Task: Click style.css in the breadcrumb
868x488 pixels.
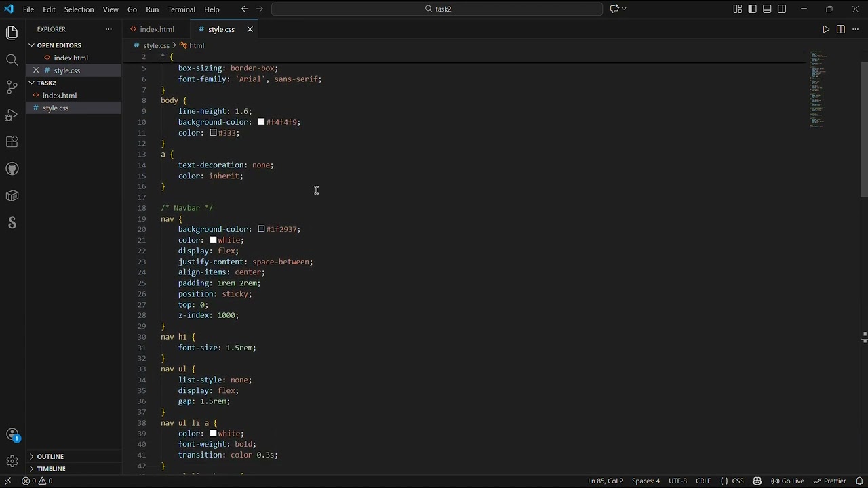Action: pos(156,45)
